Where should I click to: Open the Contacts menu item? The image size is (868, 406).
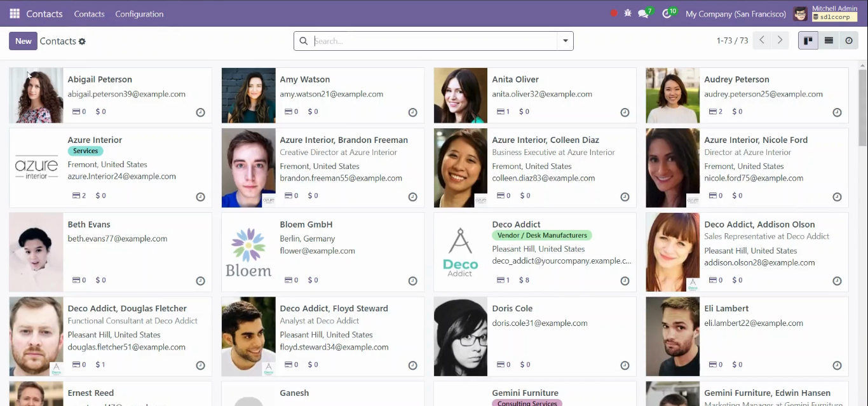(x=89, y=13)
